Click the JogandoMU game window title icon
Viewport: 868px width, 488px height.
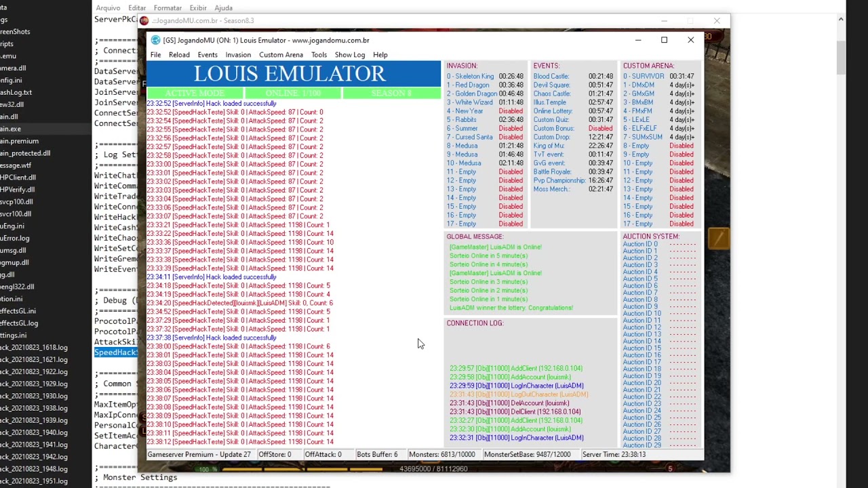144,21
